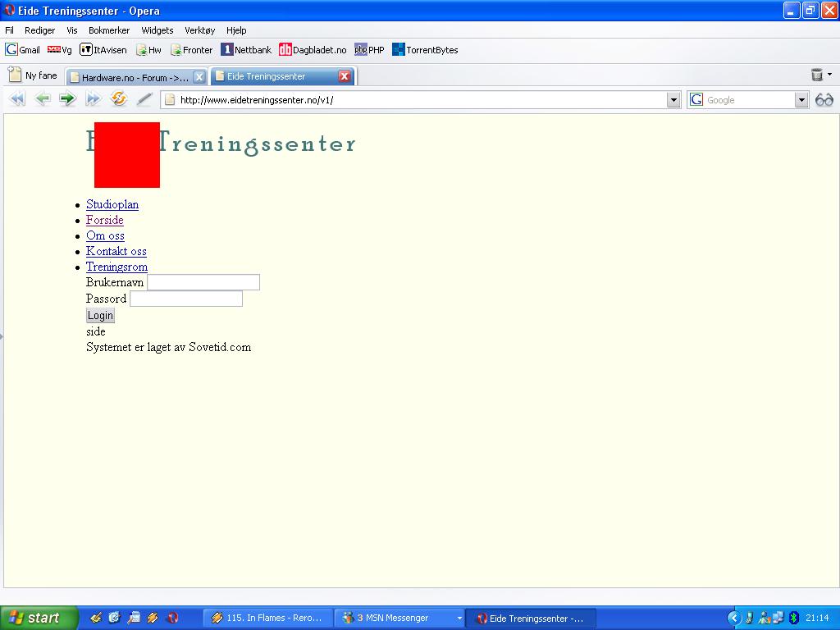The width and height of the screenshot is (840, 630).
Task: Go back one page
Action: click(43, 99)
